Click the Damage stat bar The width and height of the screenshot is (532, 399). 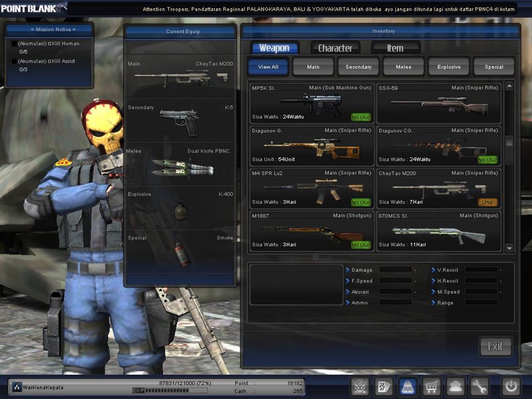coord(396,270)
